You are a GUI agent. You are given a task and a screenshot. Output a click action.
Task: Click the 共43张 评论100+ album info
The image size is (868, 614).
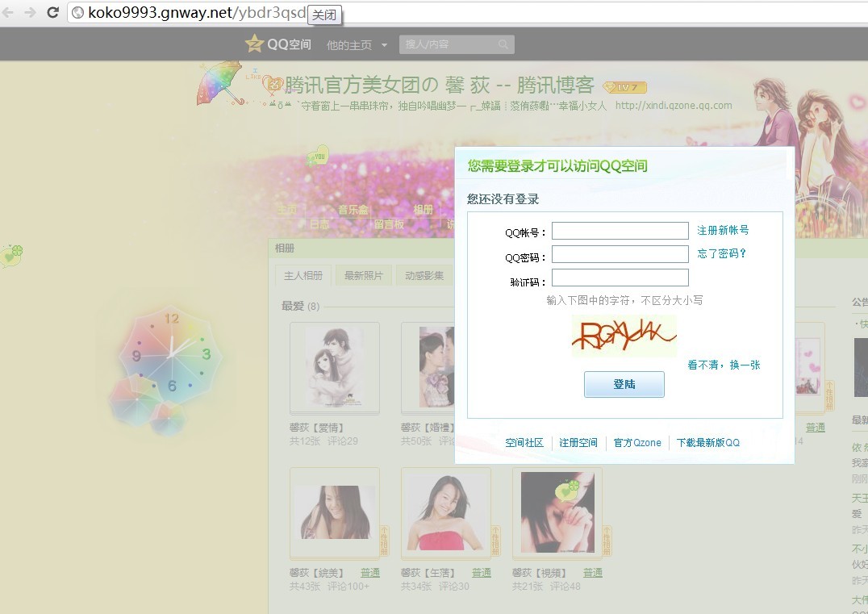pos(329,586)
